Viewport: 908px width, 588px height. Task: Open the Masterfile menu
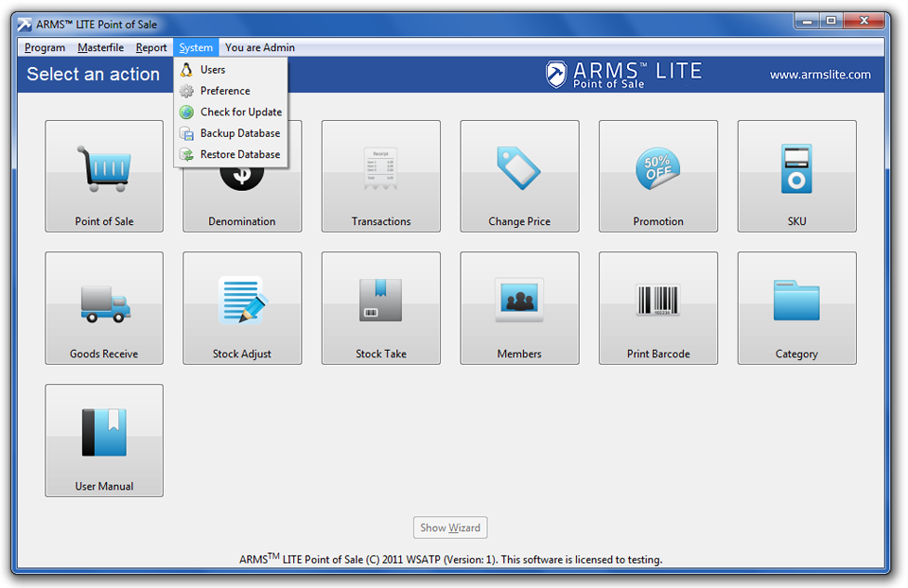pos(101,47)
